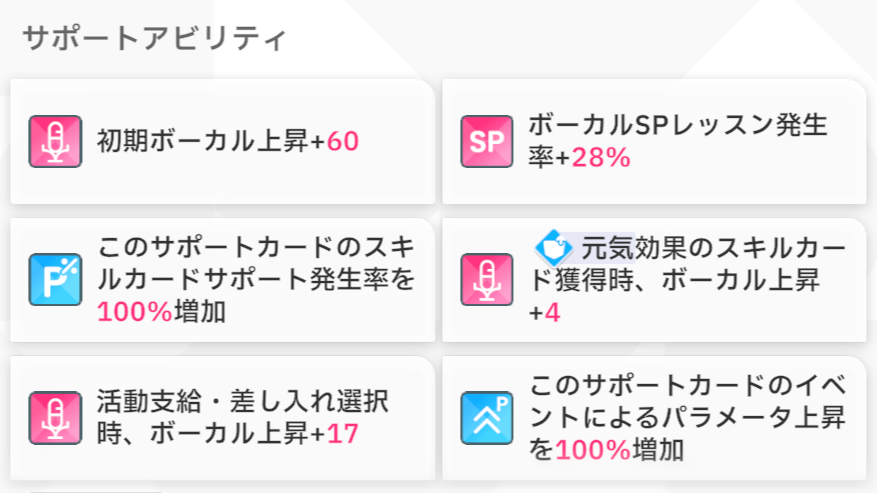The height and width of the screenshot is (493, 877).
Task: Click the blue P% skill card support icon
Action: (55, 279)
